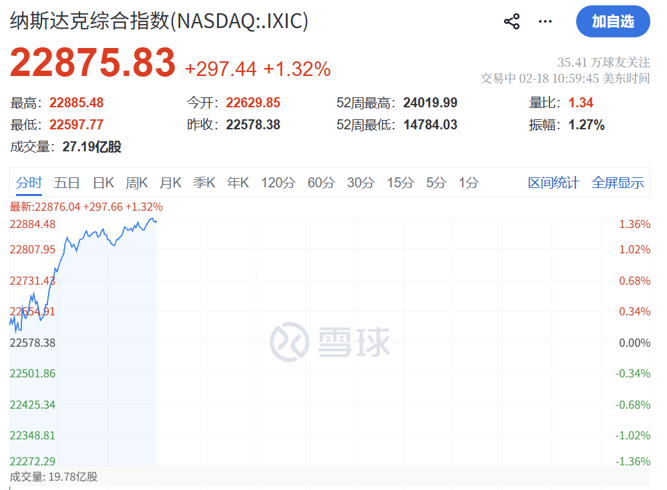Image resolution: width=667 pixels, height=490 pixels.
Task: Click 全屏显示 to view fullscreen
Action: [x=617, y=182]
